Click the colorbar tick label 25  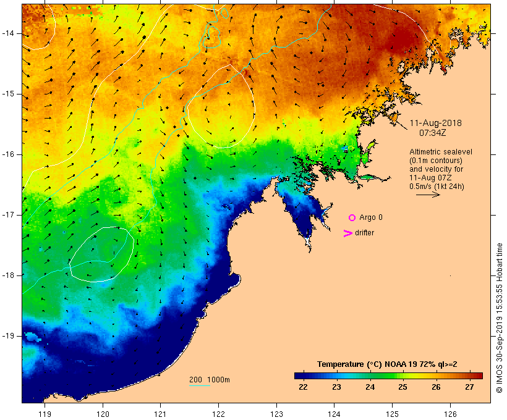click(403, 387)
